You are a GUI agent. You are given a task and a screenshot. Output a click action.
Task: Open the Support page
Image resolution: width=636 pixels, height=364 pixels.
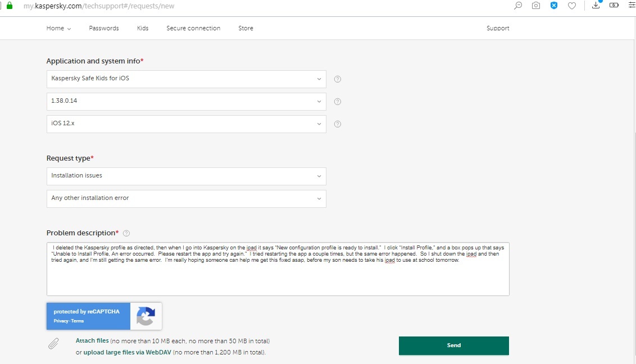pyautogui.click(x=498, y=28)
